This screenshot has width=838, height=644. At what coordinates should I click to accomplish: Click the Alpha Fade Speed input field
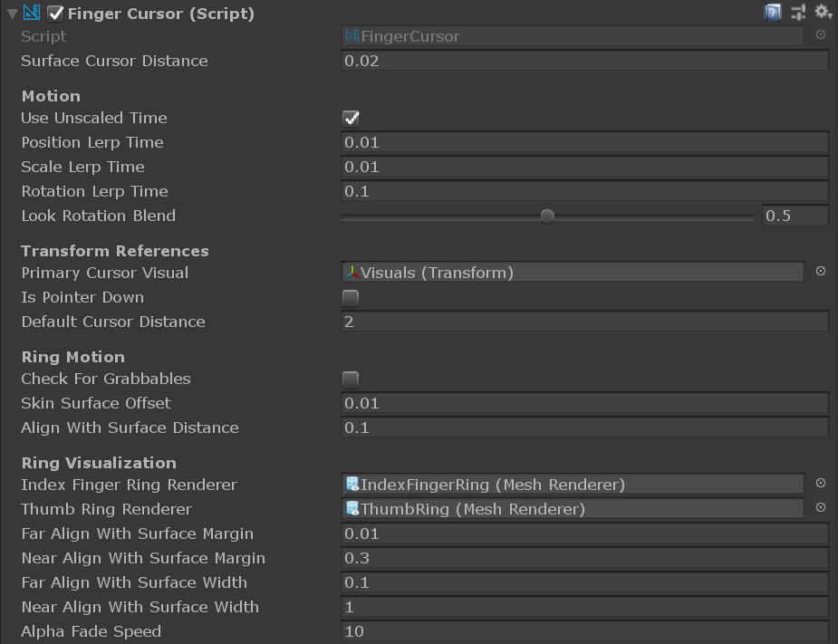[584, 631]
